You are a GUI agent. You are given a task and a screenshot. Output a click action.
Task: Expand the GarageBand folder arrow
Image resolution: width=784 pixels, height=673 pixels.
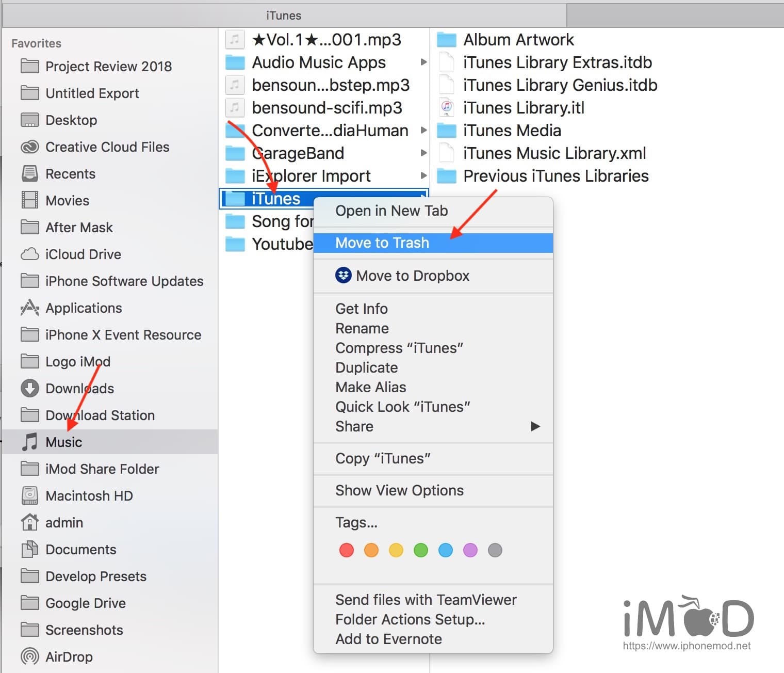click(423, 153)
